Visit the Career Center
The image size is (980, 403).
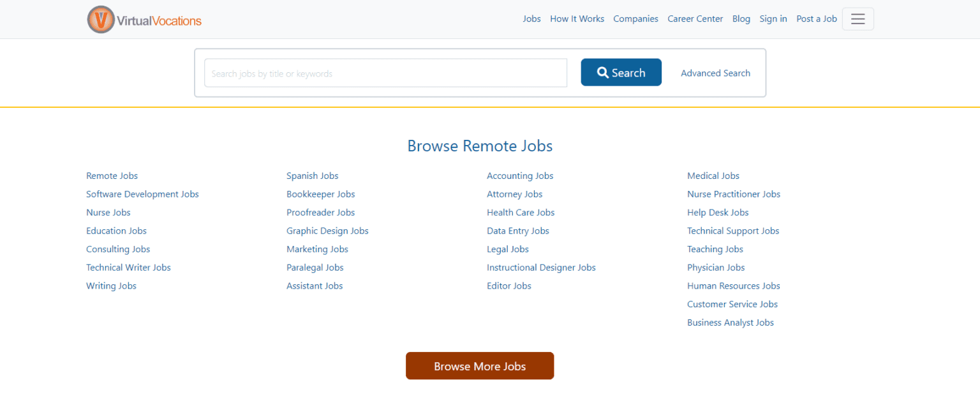(x=695, y=19)
